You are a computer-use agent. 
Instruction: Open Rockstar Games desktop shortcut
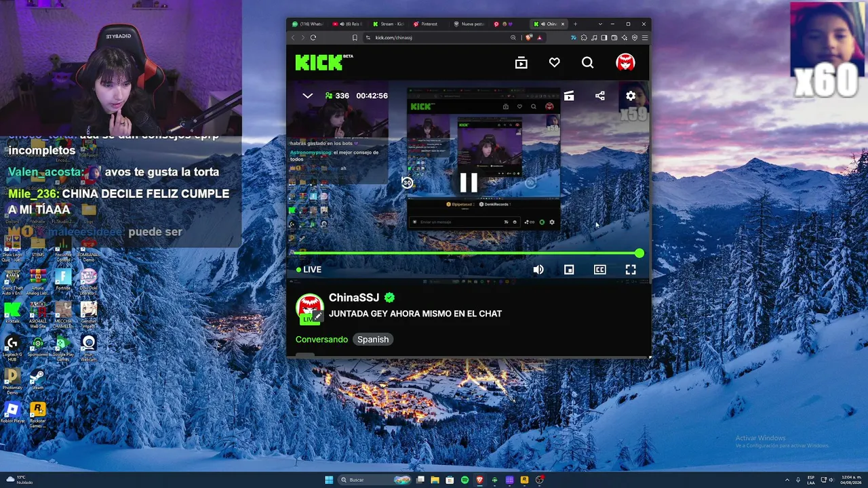[x=38, y=415]
